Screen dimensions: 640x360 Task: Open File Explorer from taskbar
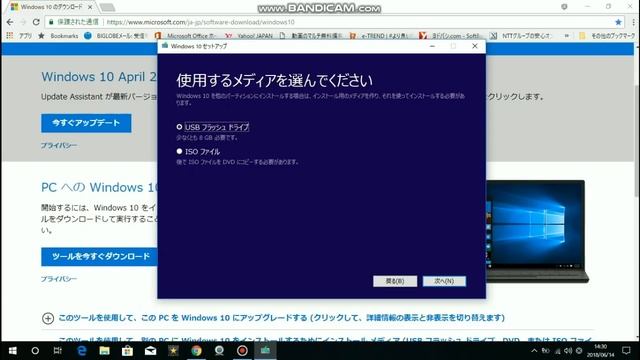point(104,351)
